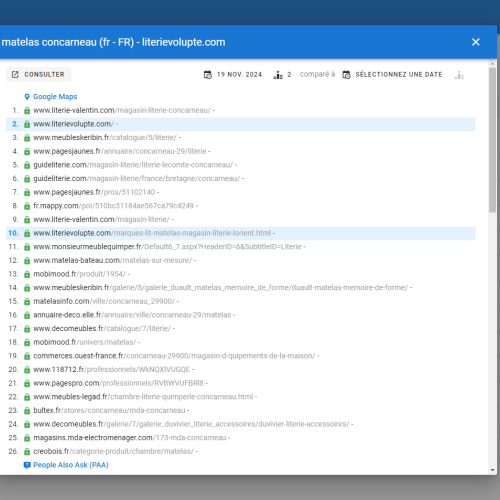Click the CONSULTER external link icon

(15, 74)
